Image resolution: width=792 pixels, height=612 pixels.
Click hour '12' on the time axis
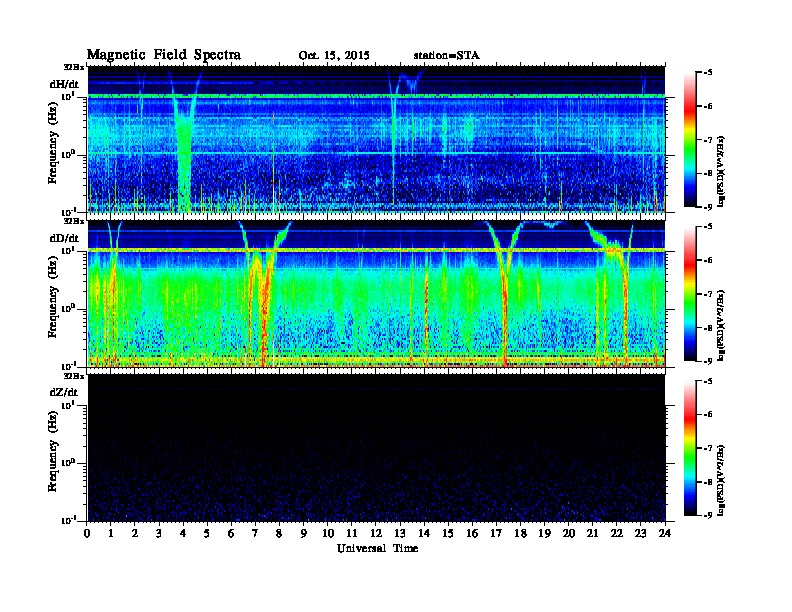(x=376, y=534)
